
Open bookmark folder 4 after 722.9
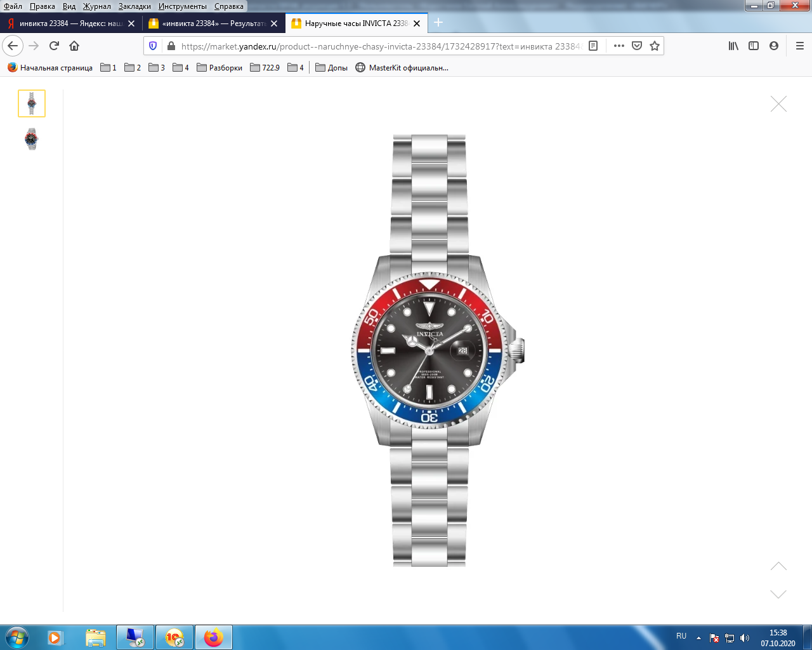click(296, 67)
